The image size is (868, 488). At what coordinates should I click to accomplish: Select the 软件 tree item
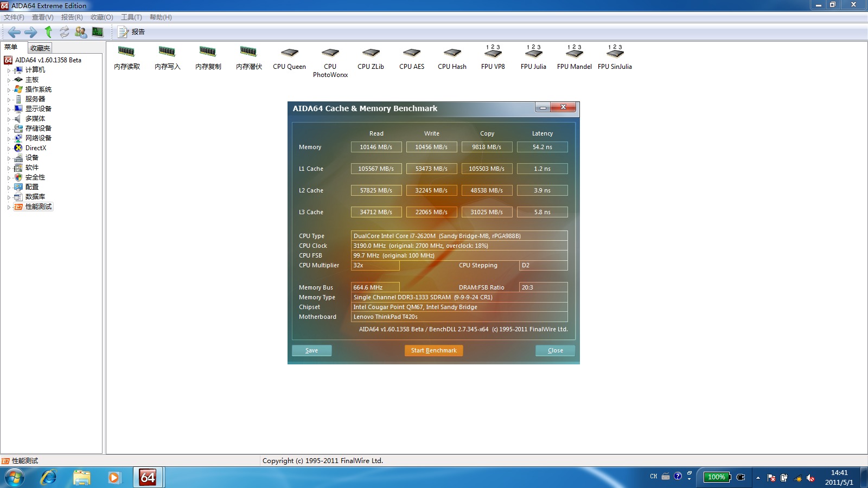point(32,168)
